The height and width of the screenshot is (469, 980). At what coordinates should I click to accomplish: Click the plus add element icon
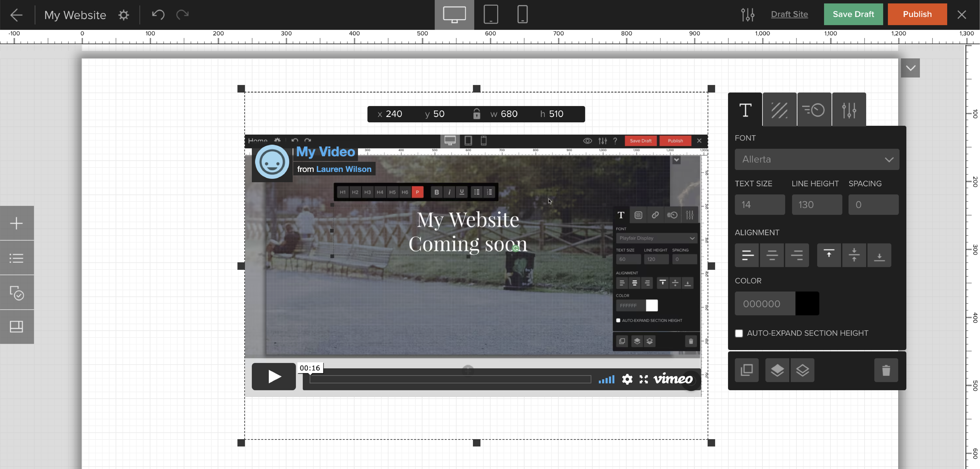(16, 223)
